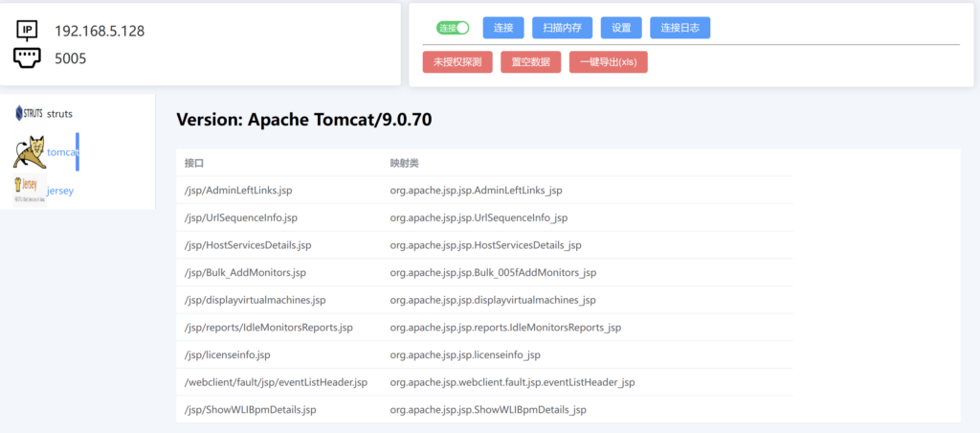Click the 接口 column header
The height and width of the screenshot is (433, 980).
194,163
